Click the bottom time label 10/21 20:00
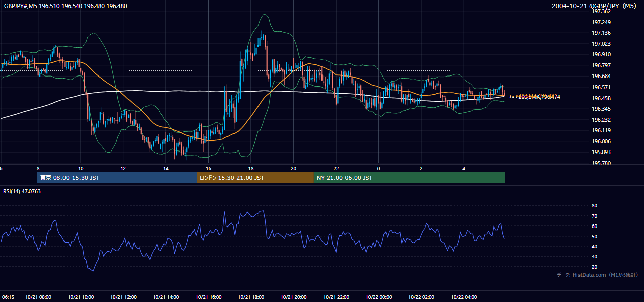The image size is (644, 302). click(294, 297)
